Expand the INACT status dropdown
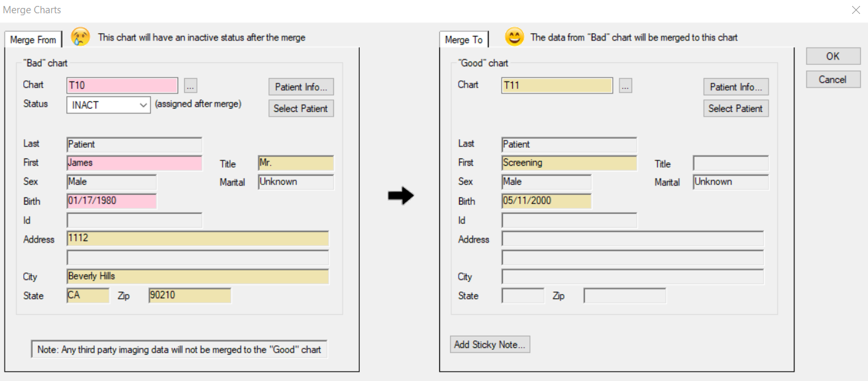The height and width of the screenshot is (381, 868). coord(143,105)
